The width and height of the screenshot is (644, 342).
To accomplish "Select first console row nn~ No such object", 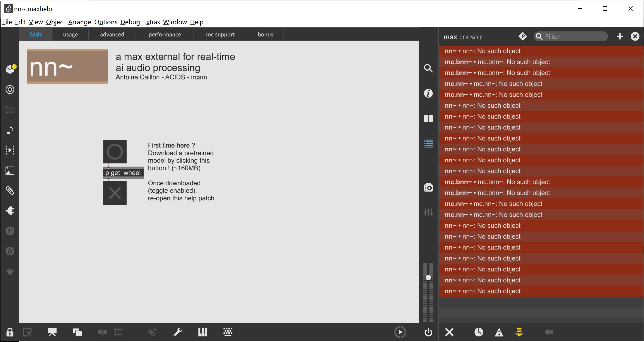I will click(541, 51).
